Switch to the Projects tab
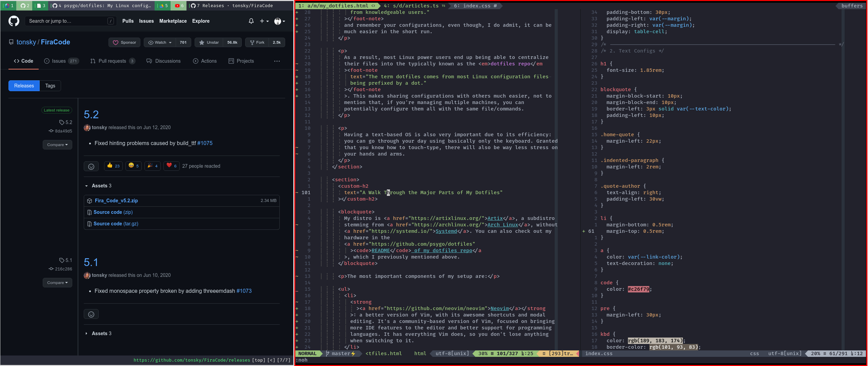This screenshot has height=366, width=868. 241,61
